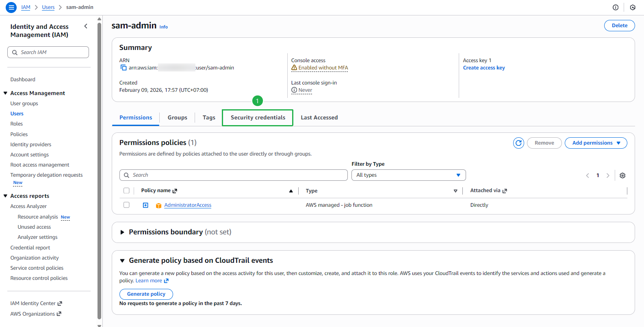
Task: Click the IAM breadcrumb link
Action: pyautogui.click(x=26, y=7)
